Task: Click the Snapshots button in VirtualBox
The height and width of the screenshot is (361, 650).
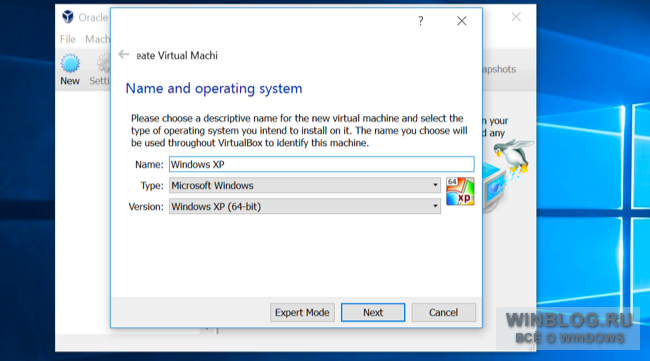Action: click(x=500, y=69)
